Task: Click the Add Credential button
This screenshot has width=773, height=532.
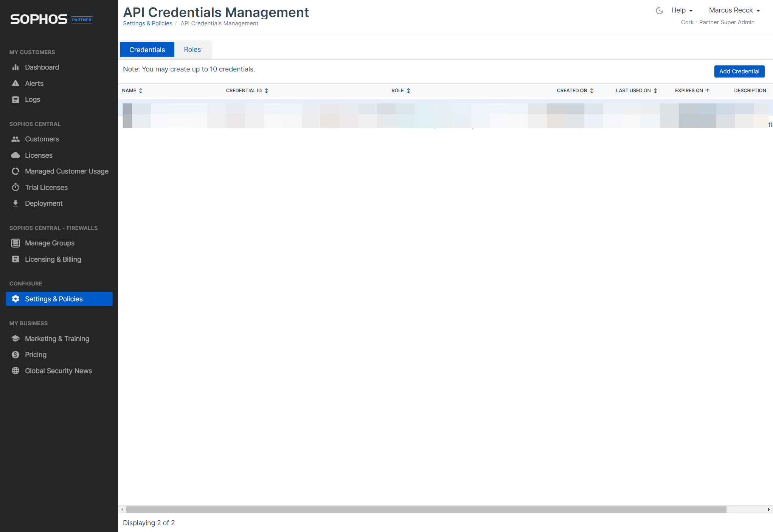Action: pos(739,71)
